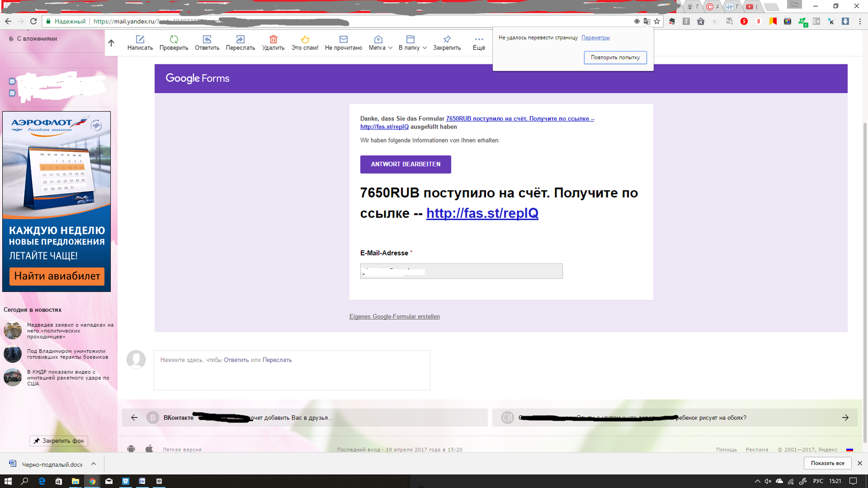The height and width of the screenshot is (488, 868).
Task: Forward the email with Переслать
Action: (240, 40)
